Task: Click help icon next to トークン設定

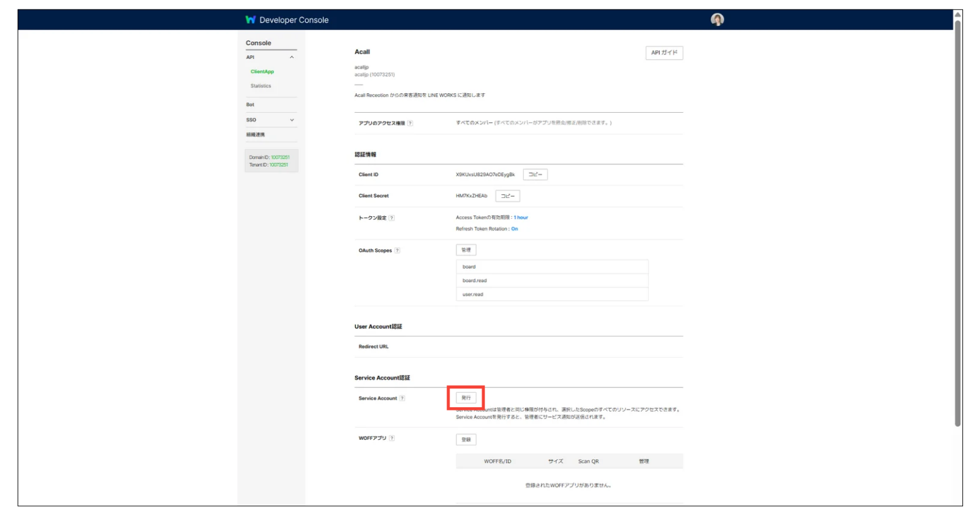Action: tap(392, 218)
